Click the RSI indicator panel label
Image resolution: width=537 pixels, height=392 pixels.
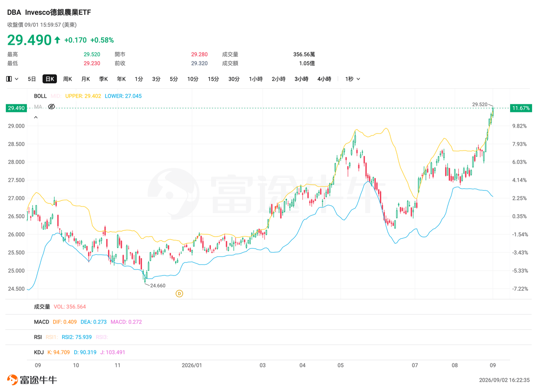click(38, 337)
